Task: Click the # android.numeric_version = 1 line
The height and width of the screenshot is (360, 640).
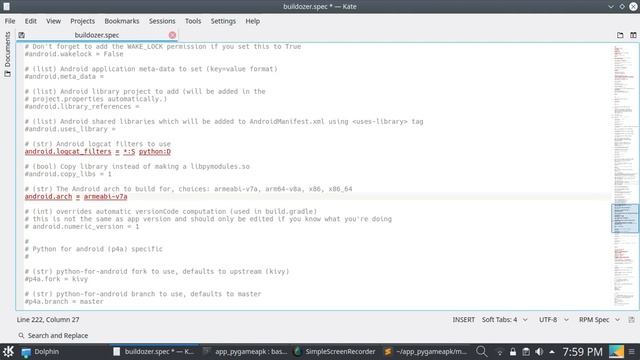Action: [82, 227]
